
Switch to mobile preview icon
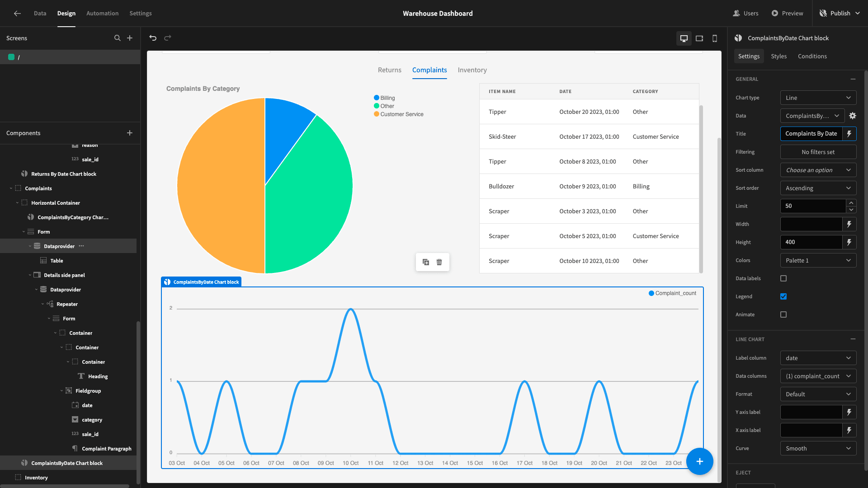tap(715, 38)
